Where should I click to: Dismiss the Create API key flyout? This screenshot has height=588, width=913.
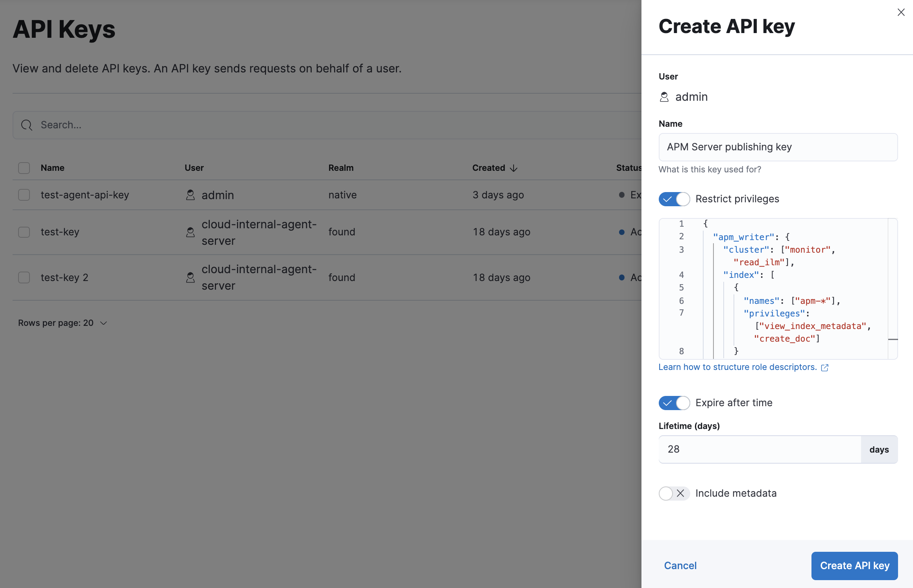[x=901, y=12]
